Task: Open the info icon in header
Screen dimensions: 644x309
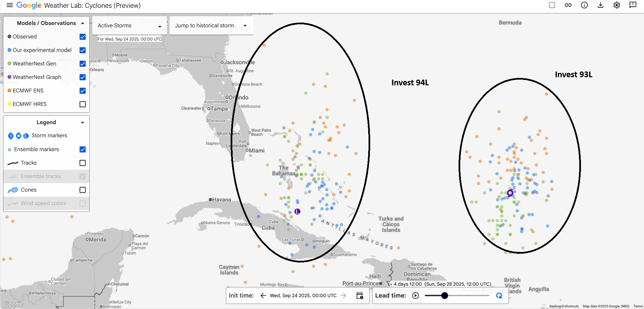Action: 584,5
